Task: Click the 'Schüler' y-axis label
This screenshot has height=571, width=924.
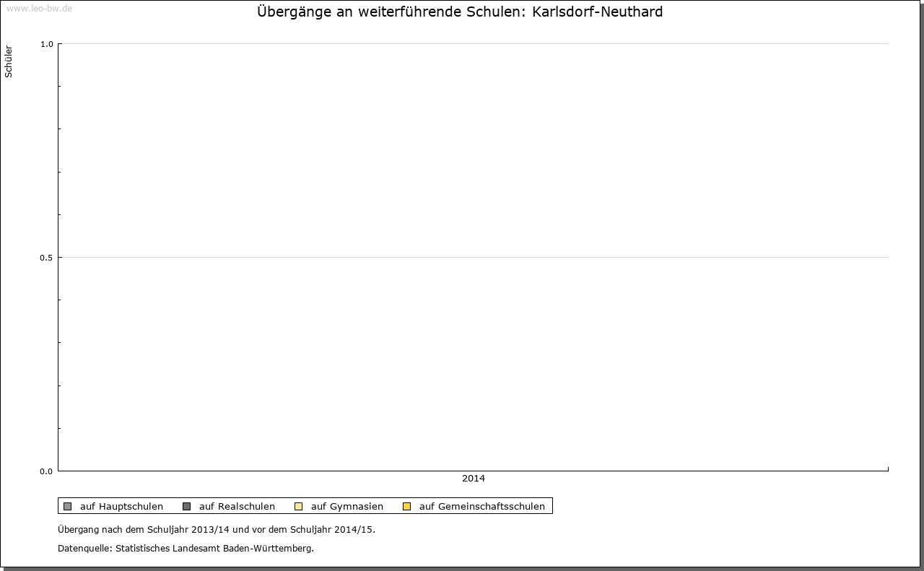Action: (x=9, y=61)
